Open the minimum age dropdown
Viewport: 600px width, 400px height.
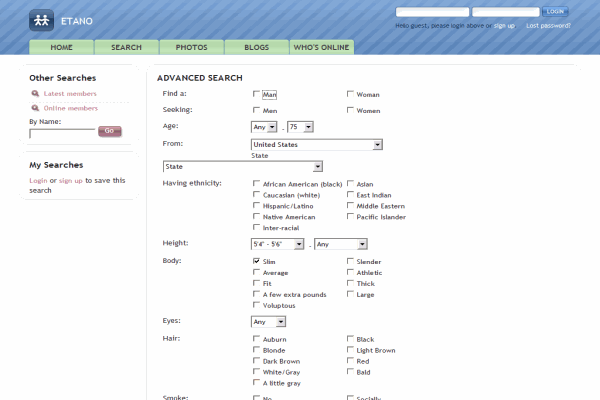pos(264,127)
